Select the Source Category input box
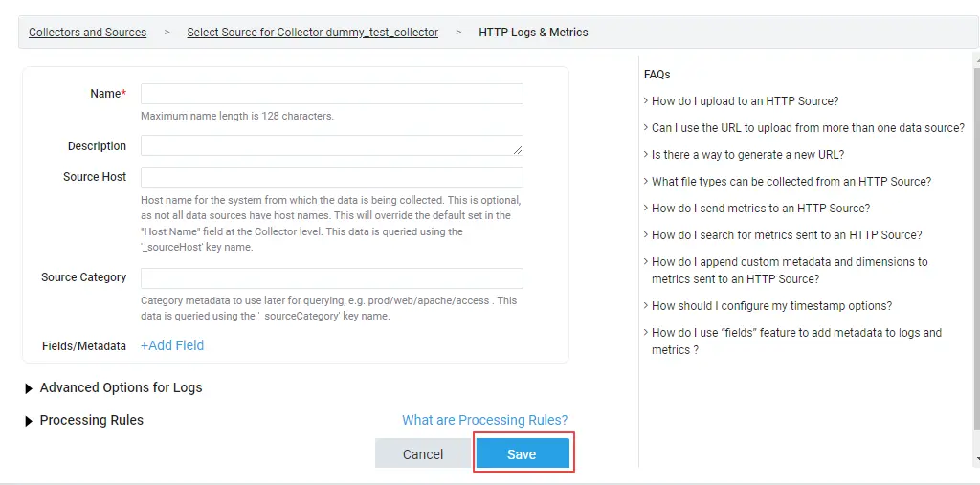Viewport: 980px width, 485px height. point(331,278)
